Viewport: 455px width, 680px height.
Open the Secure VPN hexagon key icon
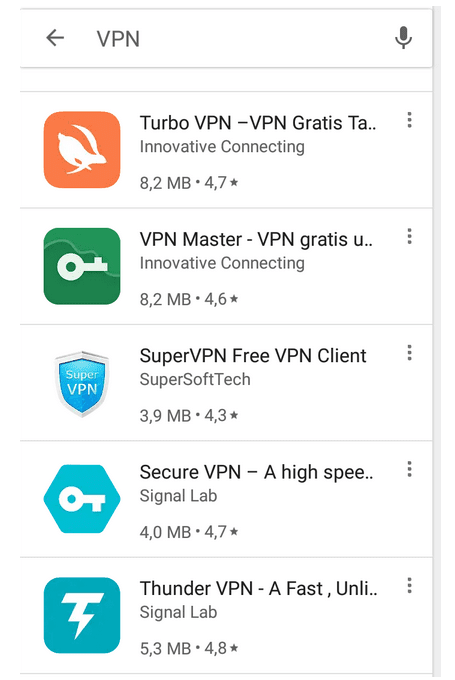[82, 499]
